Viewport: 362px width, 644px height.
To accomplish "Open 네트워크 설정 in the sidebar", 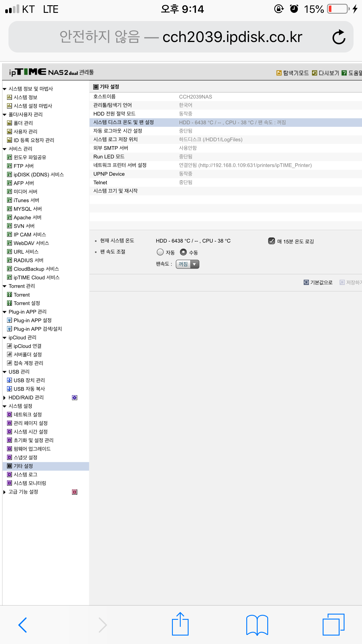I will [x=28, y=414].
